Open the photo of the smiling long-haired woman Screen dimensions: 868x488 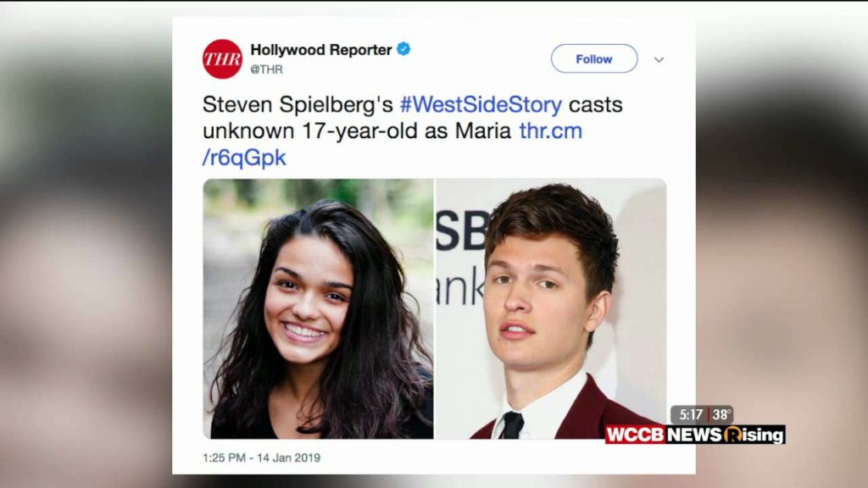[x=319, y=308]
